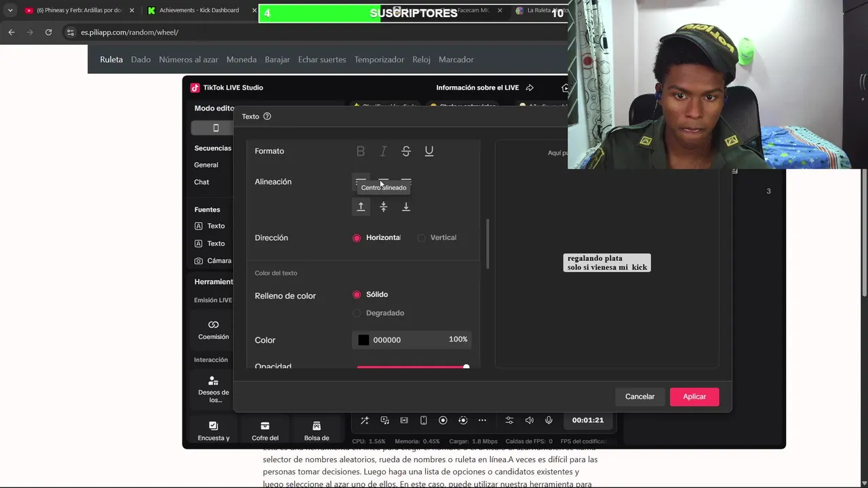Toggle italic text formatting

pos(383,151)
